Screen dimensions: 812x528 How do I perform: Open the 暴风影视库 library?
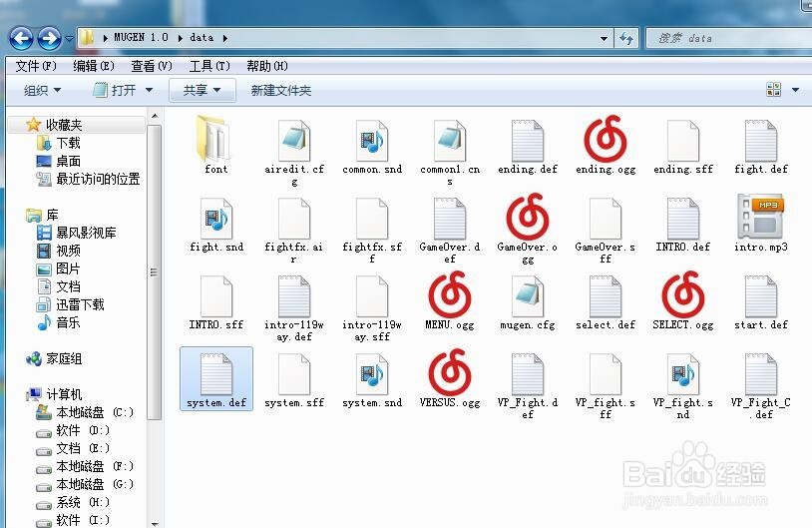86,233
